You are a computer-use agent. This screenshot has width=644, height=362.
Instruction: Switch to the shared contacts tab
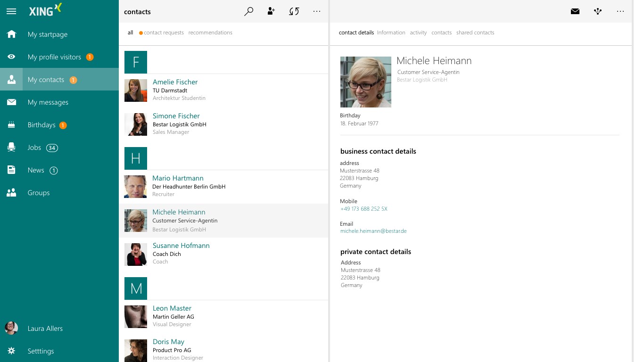pos(475,33)
